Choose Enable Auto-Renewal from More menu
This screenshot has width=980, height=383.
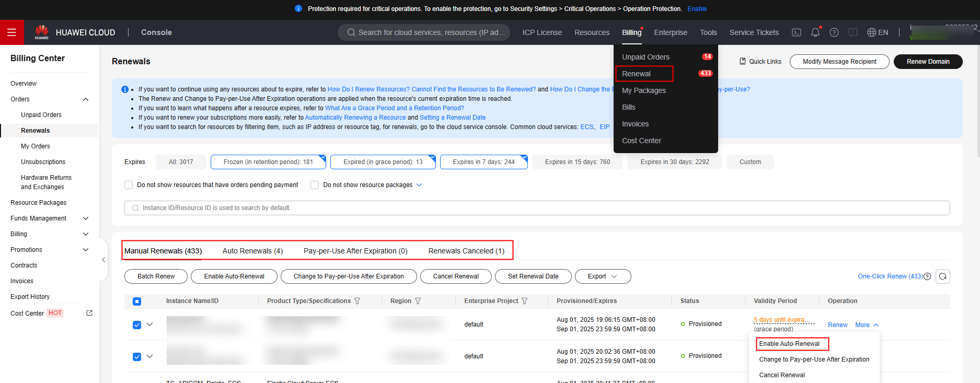click(789, 344)
